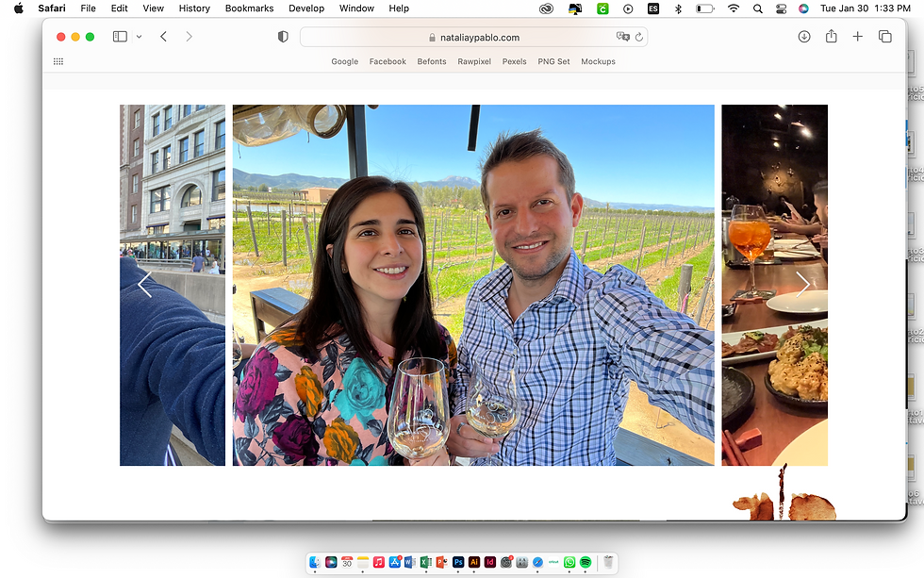Open the privacy report shield icon
The image size is (924, 578).
tap(283, 37)
